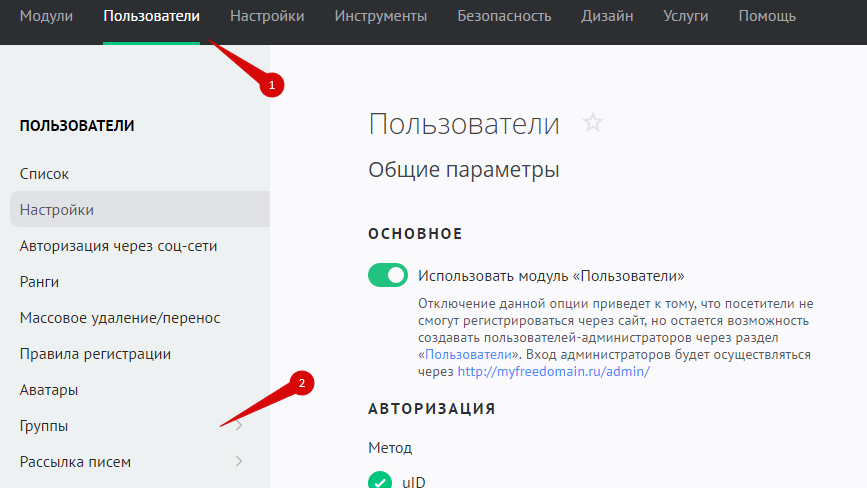Open the Помощь menu

coord(767,16)
